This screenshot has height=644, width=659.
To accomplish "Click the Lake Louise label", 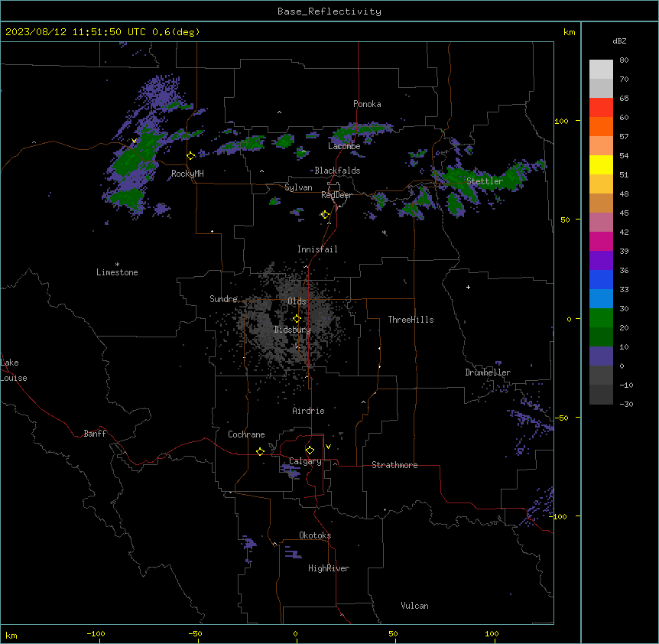I will [14, 370].
